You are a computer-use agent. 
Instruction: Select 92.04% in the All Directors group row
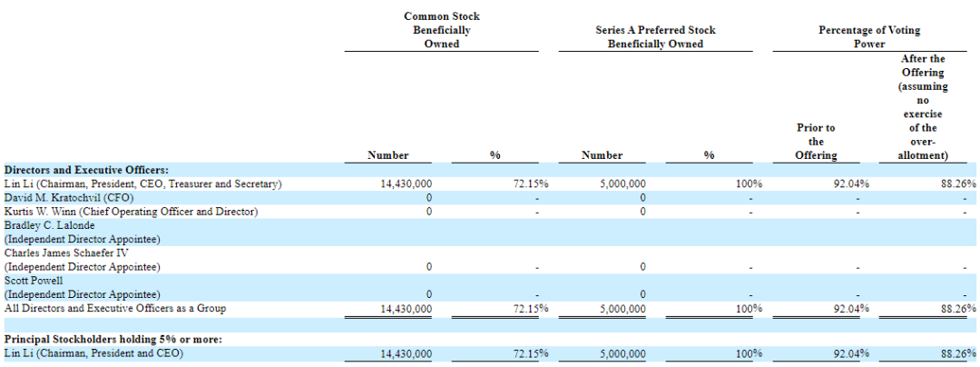[851, 309]
